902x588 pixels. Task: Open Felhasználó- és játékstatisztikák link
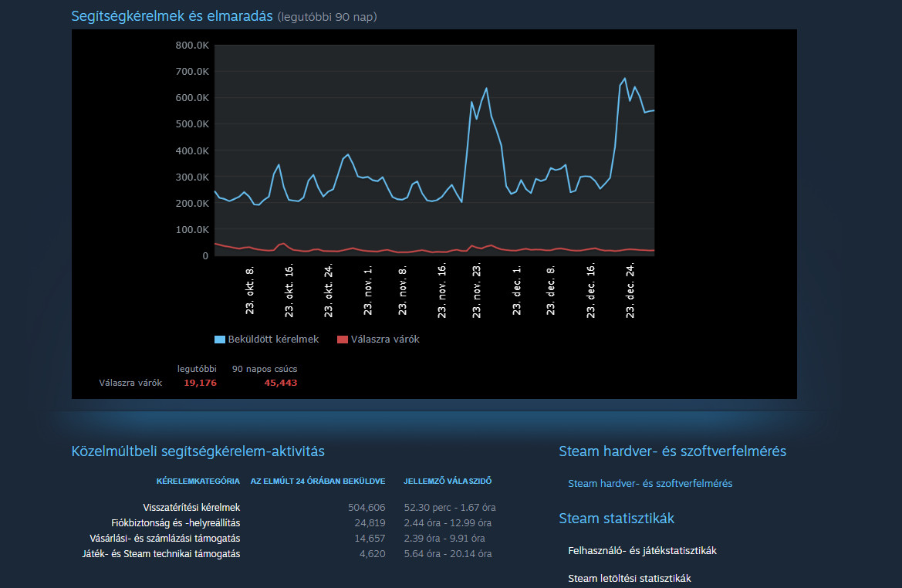pos(642,551)
